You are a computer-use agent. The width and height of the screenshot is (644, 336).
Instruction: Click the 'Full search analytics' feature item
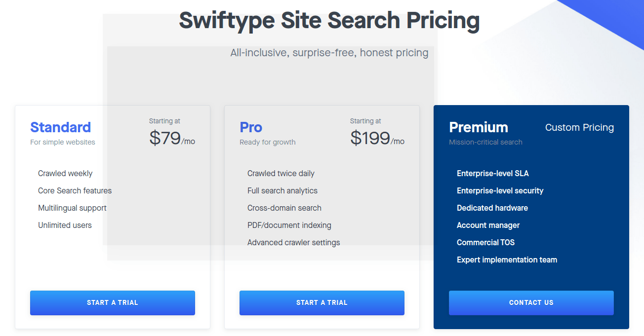[x=282, y=190]
